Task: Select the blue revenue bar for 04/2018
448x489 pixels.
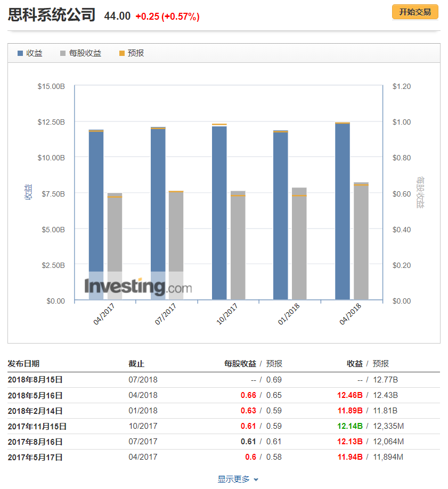Action: tap(343, 211)
